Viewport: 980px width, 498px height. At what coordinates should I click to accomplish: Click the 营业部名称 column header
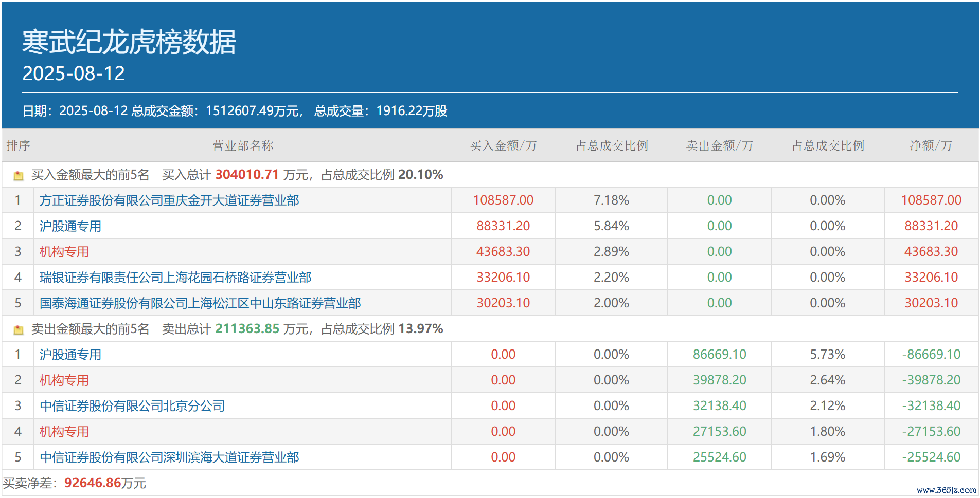click(243, 146)
